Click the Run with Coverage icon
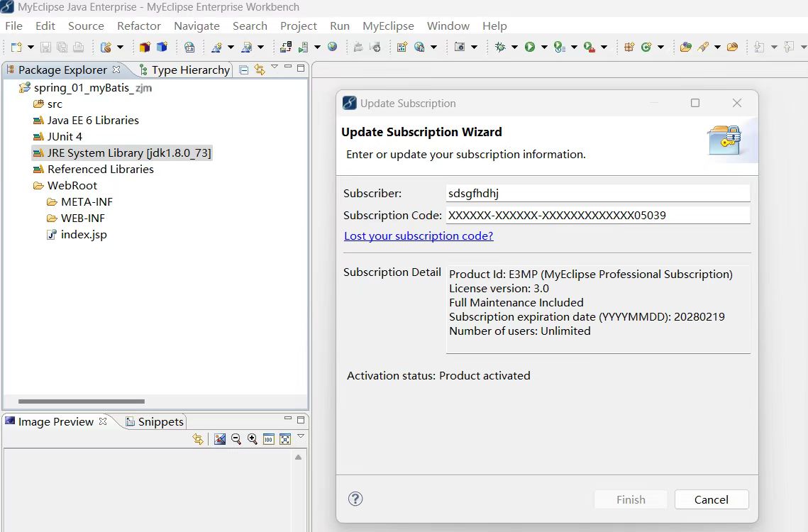The width and height of the screenshot is (808, 532). click(560, 47)
